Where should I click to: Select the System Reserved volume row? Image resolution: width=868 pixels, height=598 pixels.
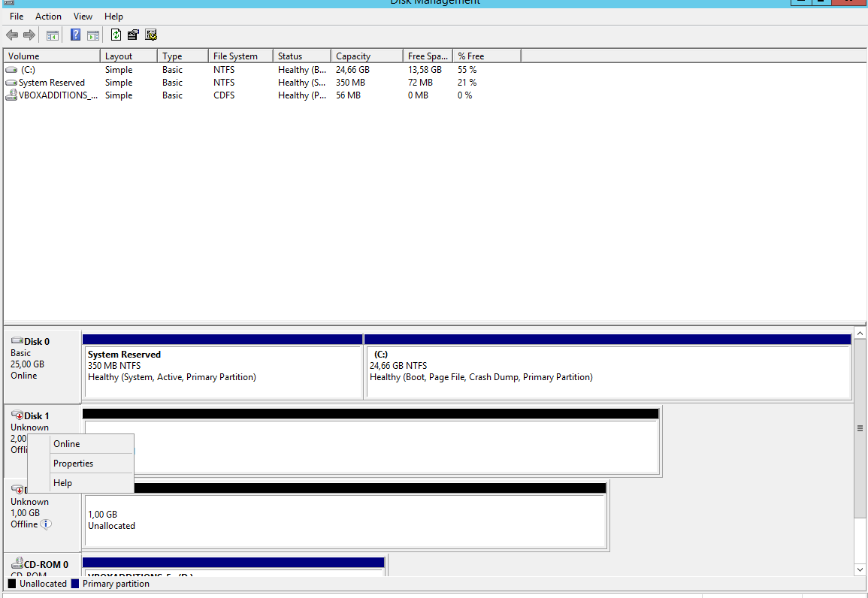coord(51,83)
